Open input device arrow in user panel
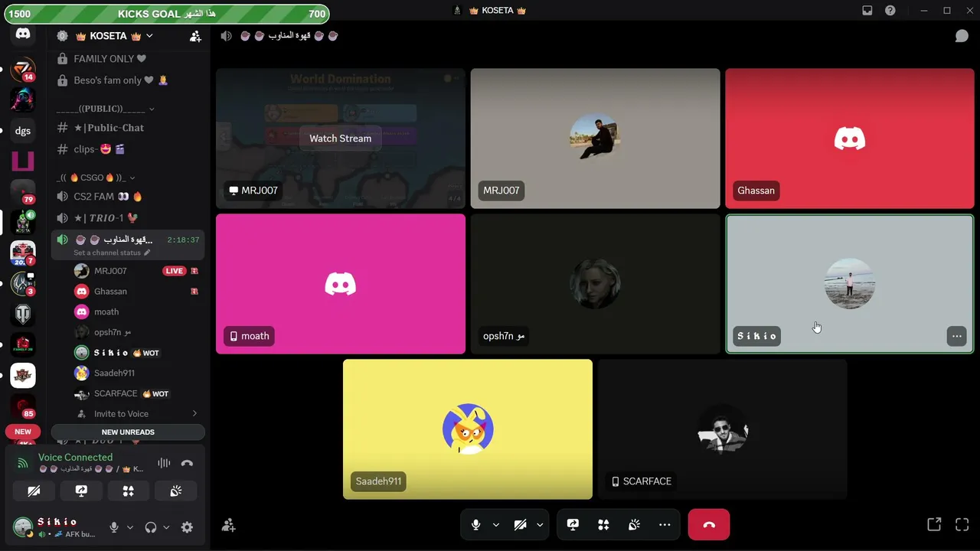The image size is (980, 551). [x=130, y=527]
